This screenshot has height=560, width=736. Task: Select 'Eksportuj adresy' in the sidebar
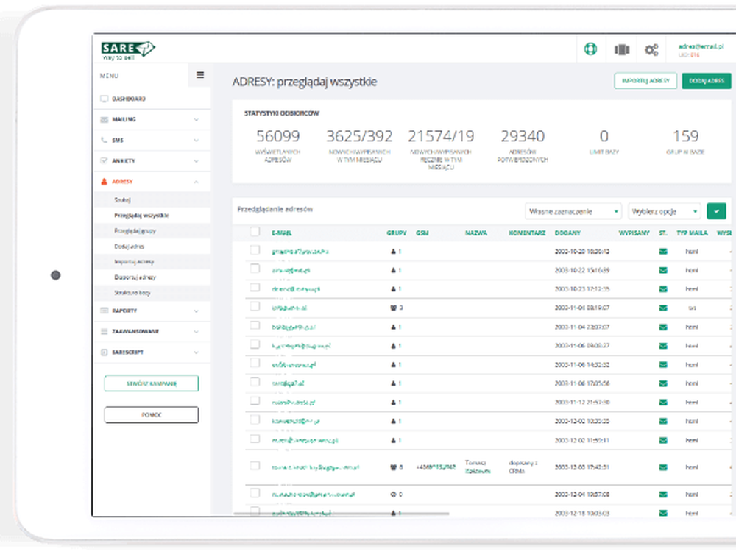click(135, 277)
